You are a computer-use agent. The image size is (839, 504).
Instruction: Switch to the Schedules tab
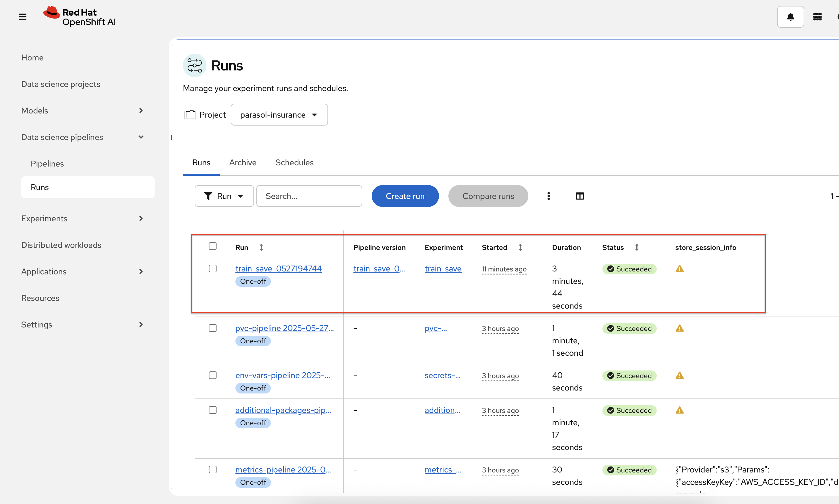click(x=294, y=163)
